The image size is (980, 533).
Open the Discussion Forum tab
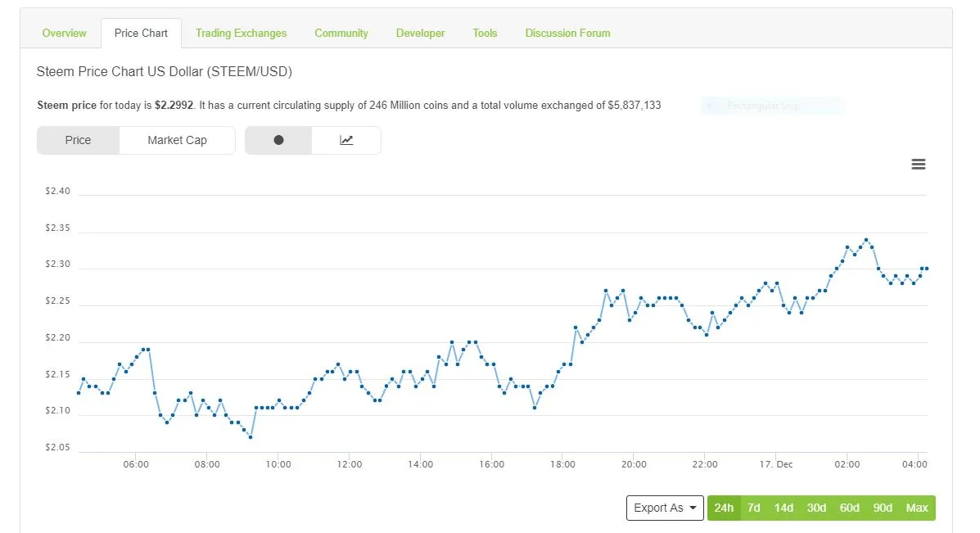567,33
